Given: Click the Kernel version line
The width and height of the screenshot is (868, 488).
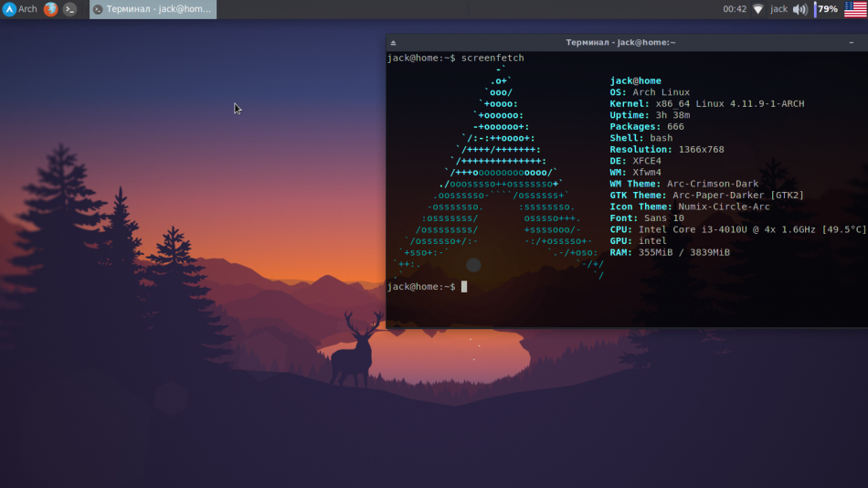Looking at the screenshot, I should coord(707,103).
